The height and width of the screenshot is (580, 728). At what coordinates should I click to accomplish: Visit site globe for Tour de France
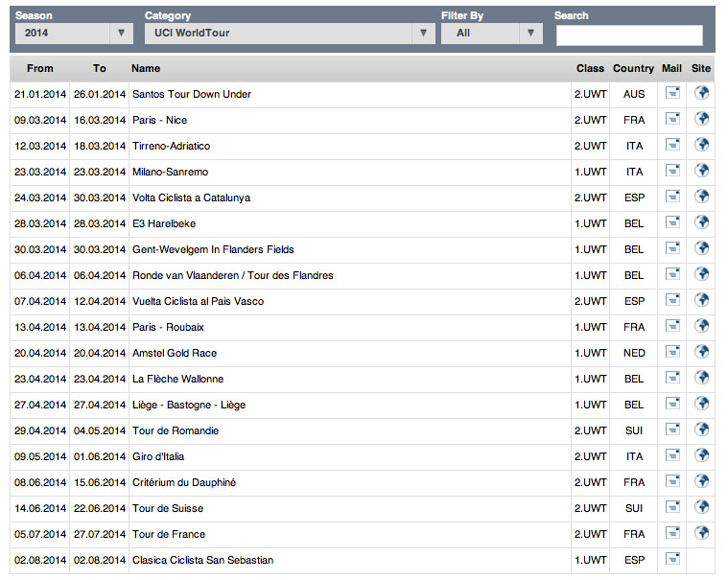tap(701, 533)
